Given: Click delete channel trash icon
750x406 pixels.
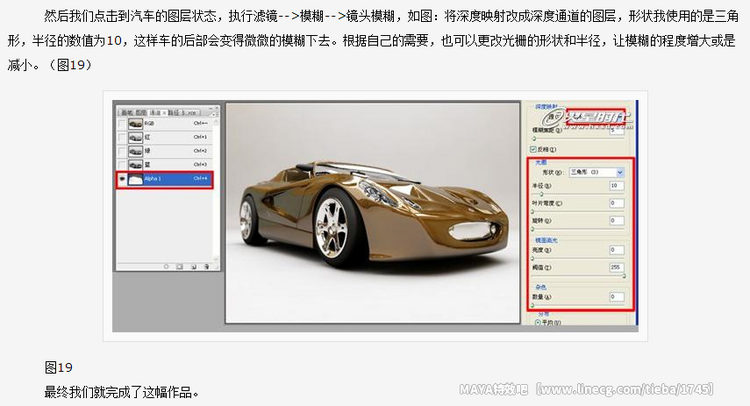Looking at the screenshot, I should point(207,266).
